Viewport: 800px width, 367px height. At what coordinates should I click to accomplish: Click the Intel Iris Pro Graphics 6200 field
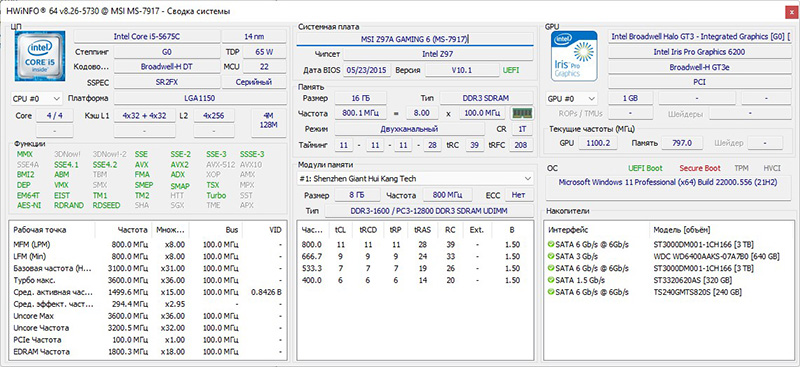click(x=699, y=52)
